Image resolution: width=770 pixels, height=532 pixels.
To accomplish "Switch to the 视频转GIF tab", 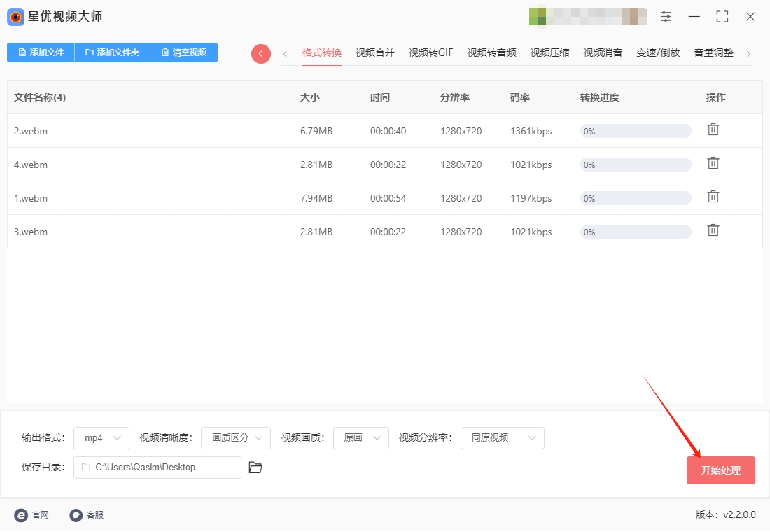I will click(430, 53).
